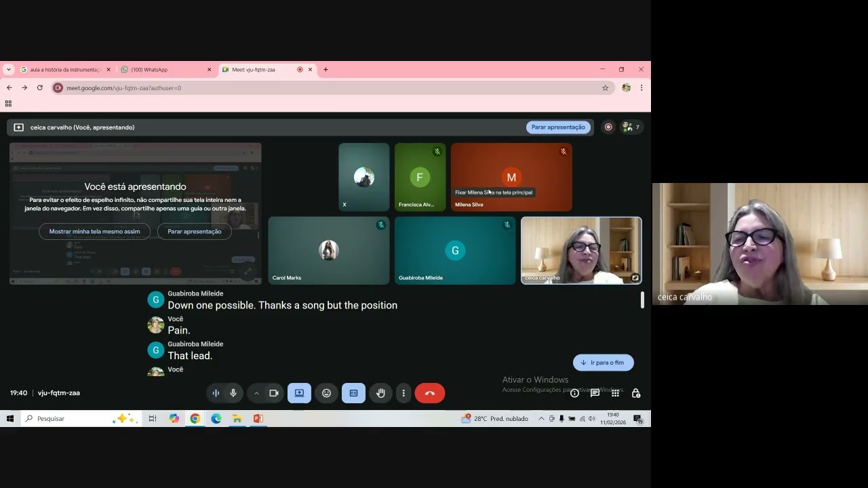The height and width of the screenshot is (488, 868).
Task: Show the participants list with 7 people
Action: tap(631, 127)
